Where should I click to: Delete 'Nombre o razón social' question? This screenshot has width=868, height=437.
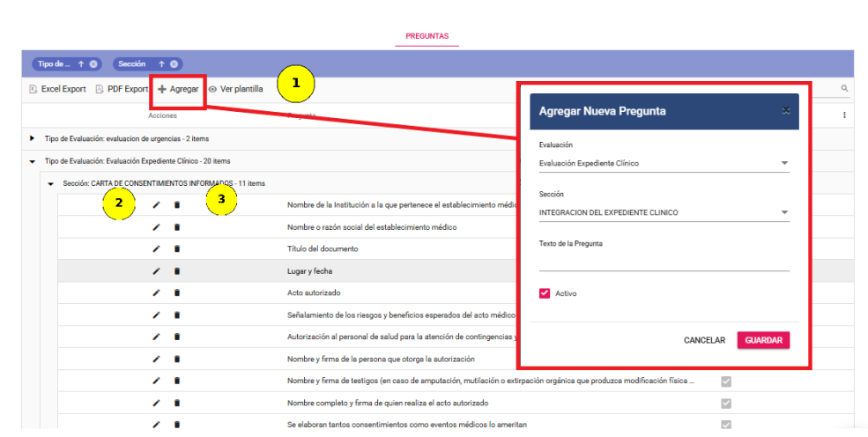pos(177,227)
